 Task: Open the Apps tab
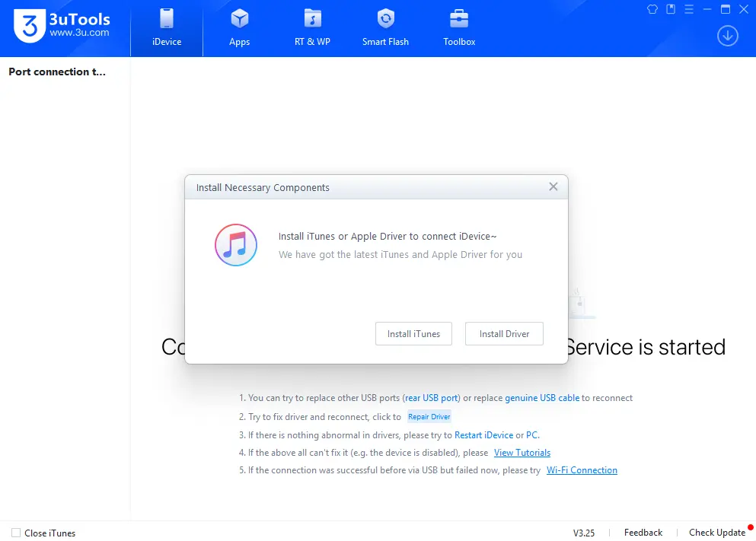coord(239,28)
